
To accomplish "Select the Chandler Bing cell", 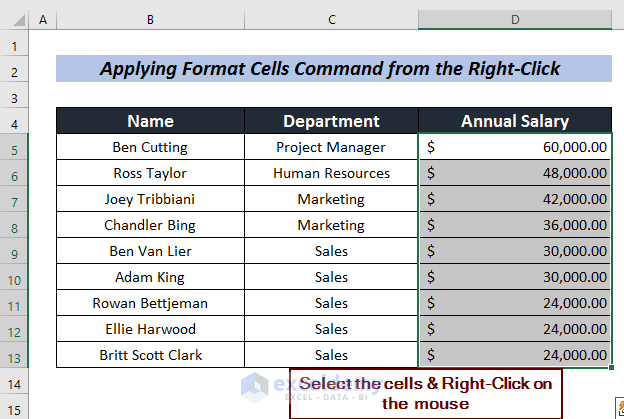I will click(x=150, y=225).
